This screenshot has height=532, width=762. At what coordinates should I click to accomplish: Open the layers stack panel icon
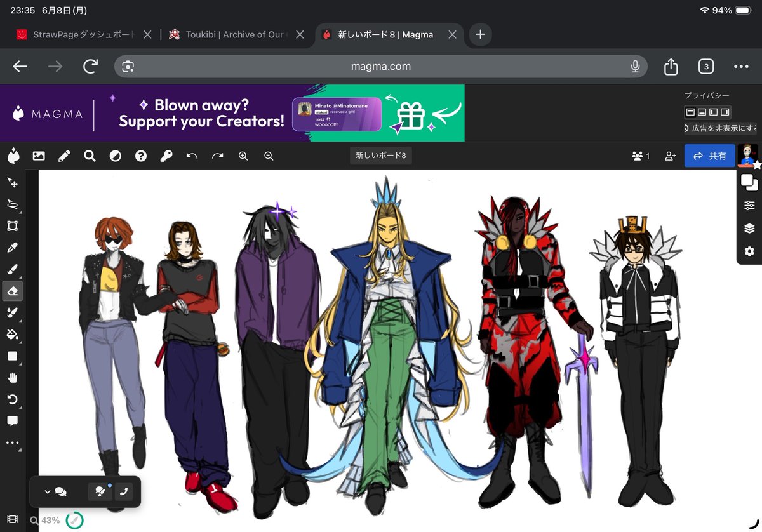[749, 229]
